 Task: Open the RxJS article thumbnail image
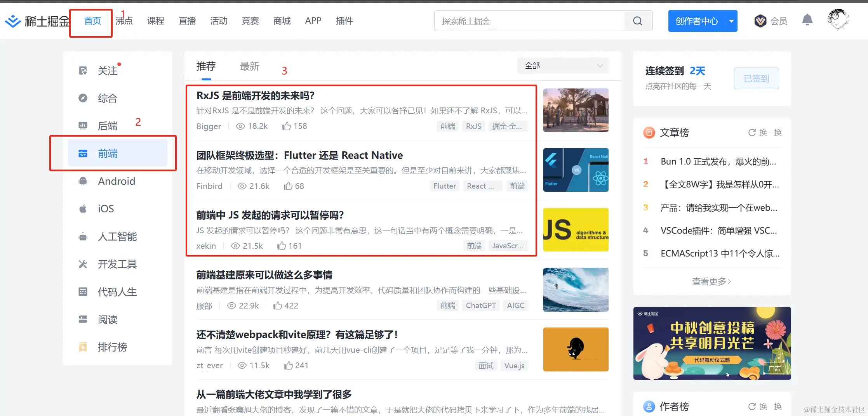[576, 110]
